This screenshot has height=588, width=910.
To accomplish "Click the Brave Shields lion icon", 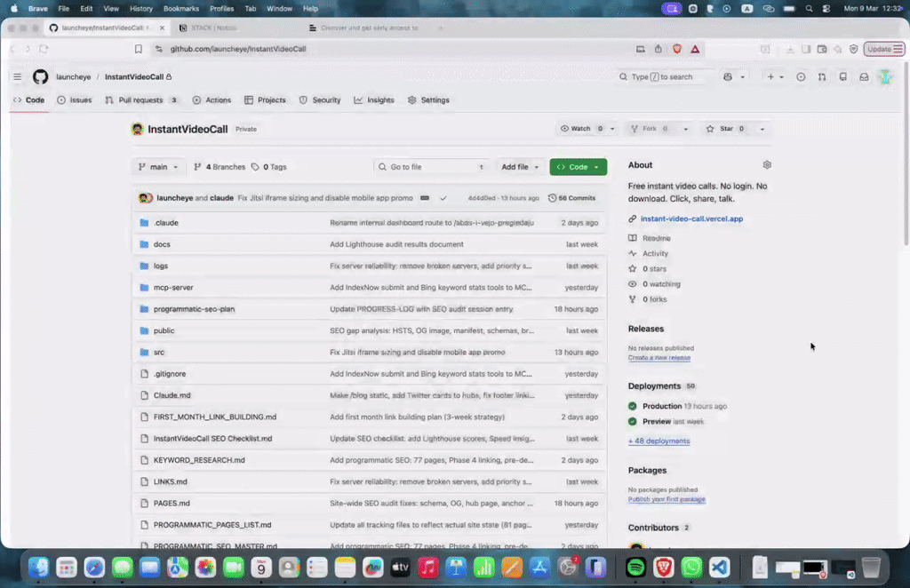I will pos(676,49).
